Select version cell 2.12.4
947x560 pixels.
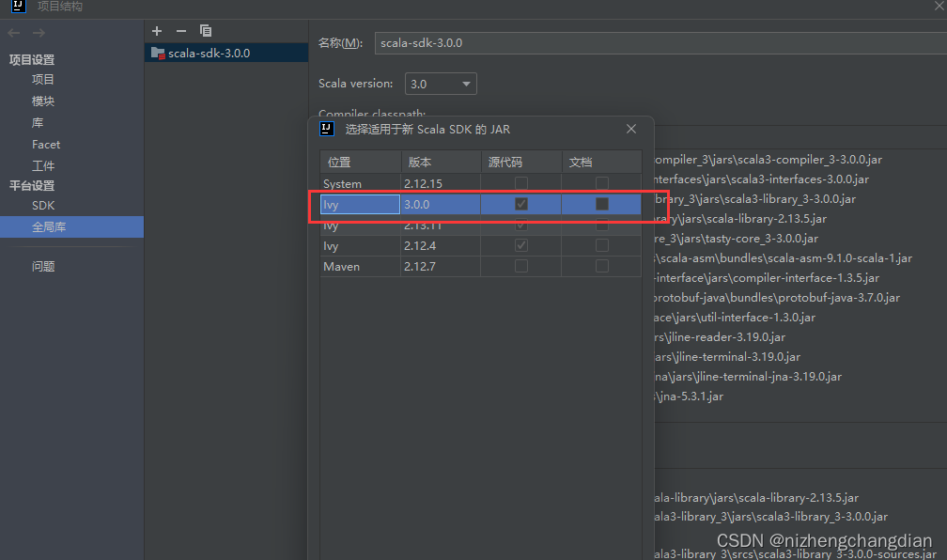[x=441, y=246]
